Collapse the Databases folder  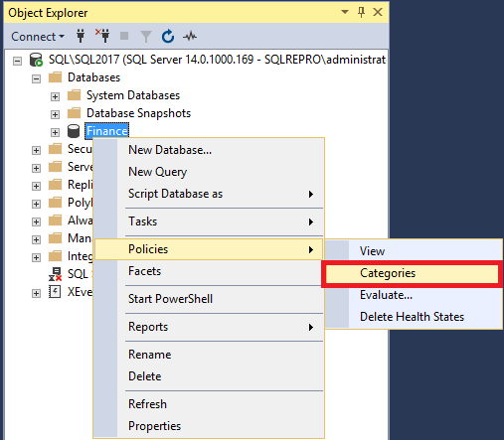click(36, 78)
